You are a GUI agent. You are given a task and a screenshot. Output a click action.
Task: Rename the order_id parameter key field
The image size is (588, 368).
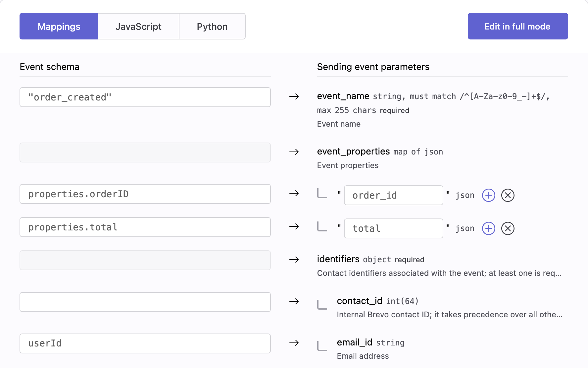click(393, 195)
